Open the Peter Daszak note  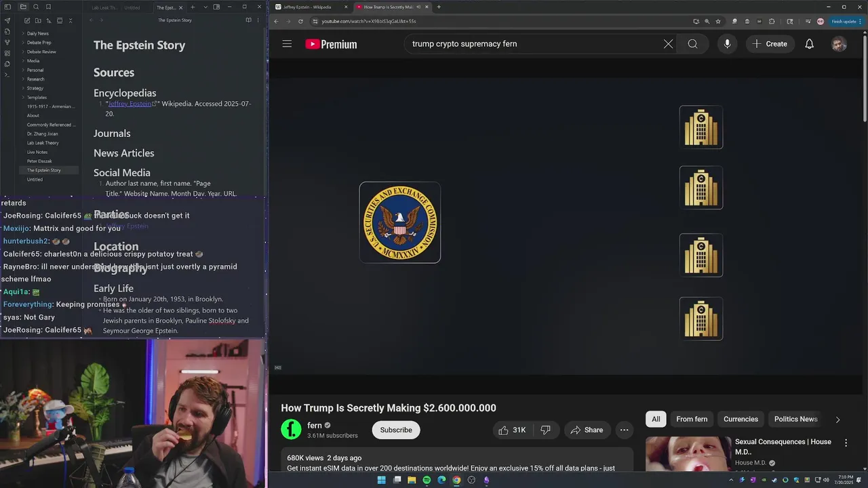[x=39, y=161]
